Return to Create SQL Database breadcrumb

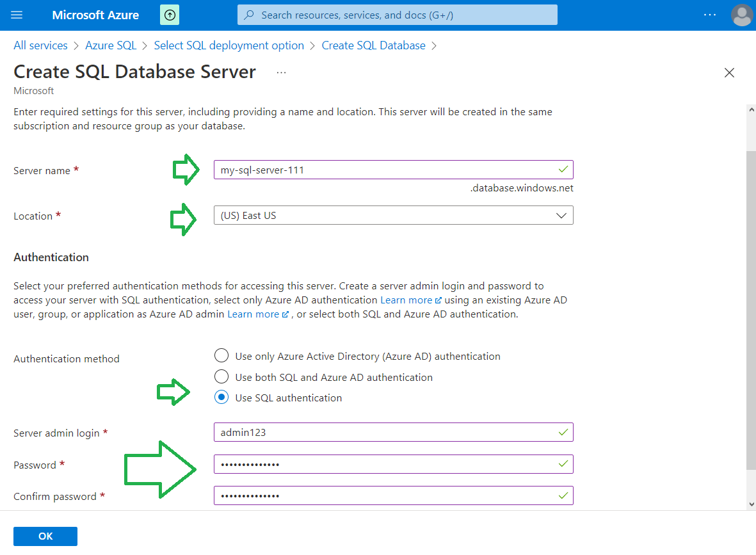pyautogui.click(x=374, y=45)
